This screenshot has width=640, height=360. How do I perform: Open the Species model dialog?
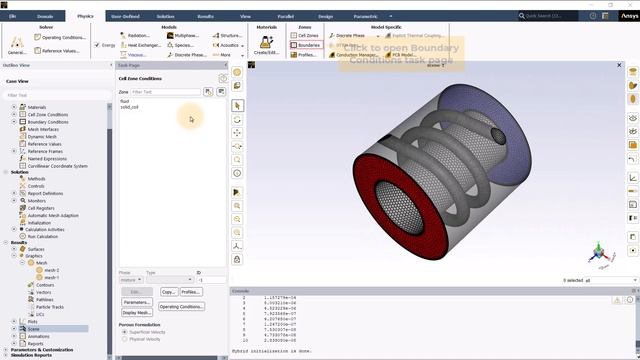[180, 45]
